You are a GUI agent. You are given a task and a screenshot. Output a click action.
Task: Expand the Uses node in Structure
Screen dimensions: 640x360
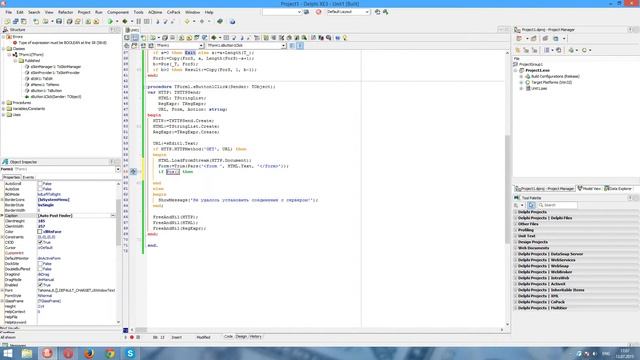4,115
